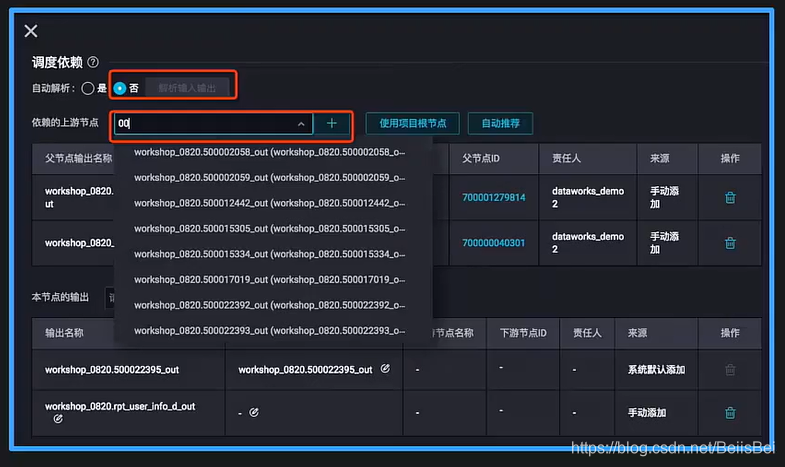Viewport: 785px width, 467px height.
Task: Delete parent row with ID 700000040301
Action: pos(730,243)
